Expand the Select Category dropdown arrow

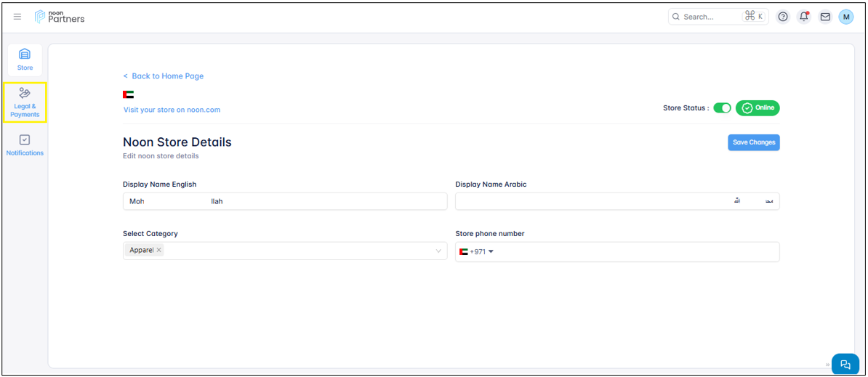point(438,251)
